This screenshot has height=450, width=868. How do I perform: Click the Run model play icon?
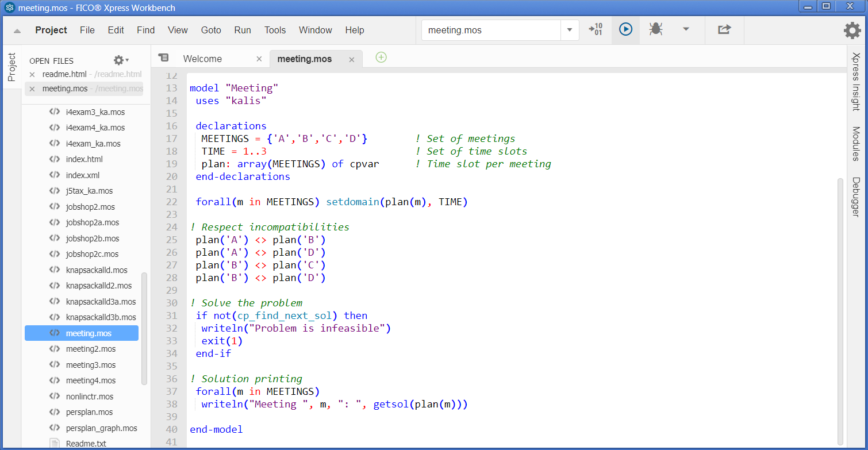pos(625,29)
